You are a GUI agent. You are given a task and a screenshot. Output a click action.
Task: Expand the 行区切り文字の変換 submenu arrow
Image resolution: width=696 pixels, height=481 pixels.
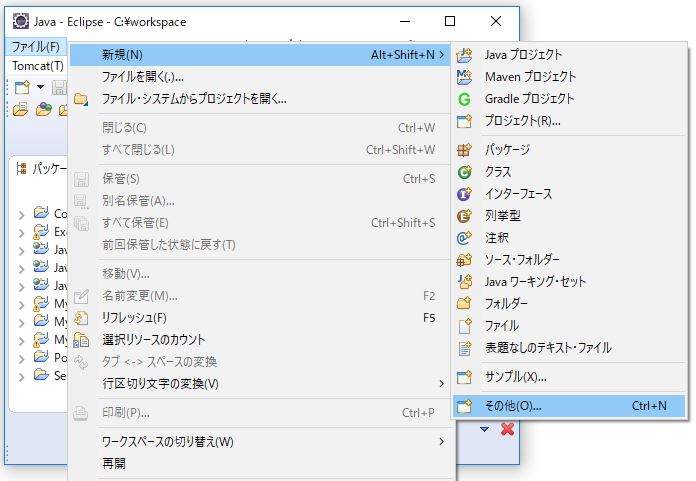[441, 384]
